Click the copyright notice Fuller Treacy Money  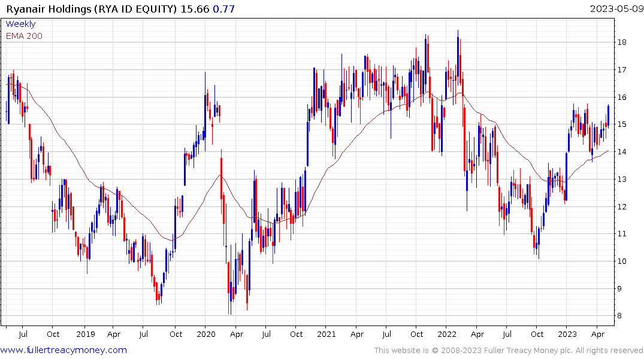click(509, 351)
